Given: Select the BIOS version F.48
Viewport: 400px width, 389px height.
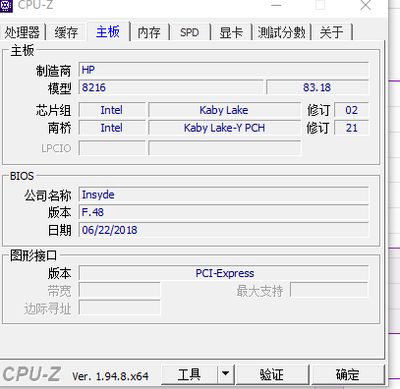Looking at the screenshot, I should pos(224,212).
